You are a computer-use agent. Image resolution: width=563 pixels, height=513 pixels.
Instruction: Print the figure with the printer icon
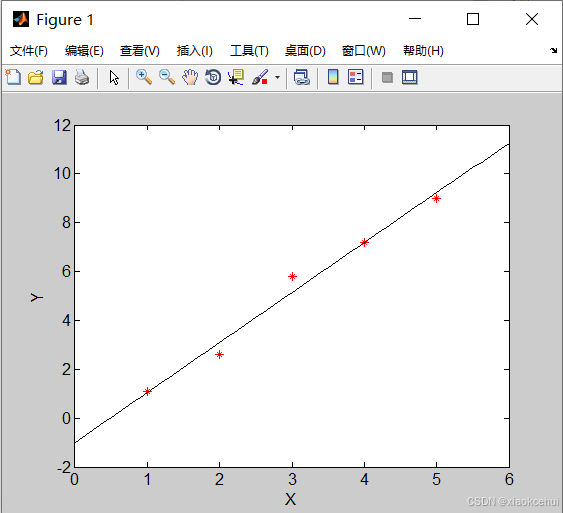tap(82, 77)
